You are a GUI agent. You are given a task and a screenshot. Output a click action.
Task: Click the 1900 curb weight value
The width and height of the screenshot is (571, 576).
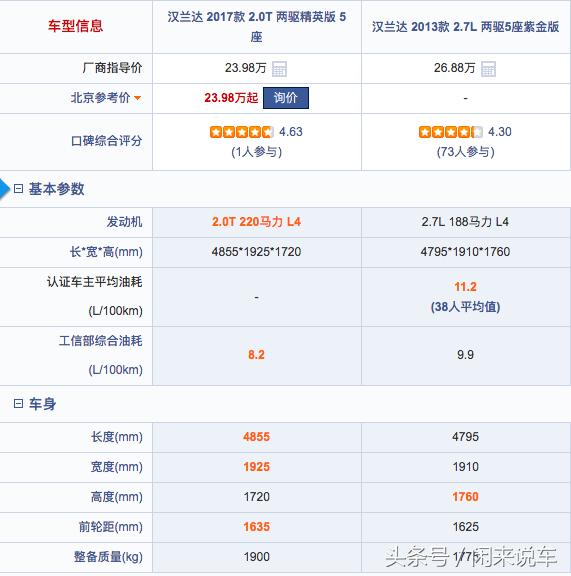point(256,557)
